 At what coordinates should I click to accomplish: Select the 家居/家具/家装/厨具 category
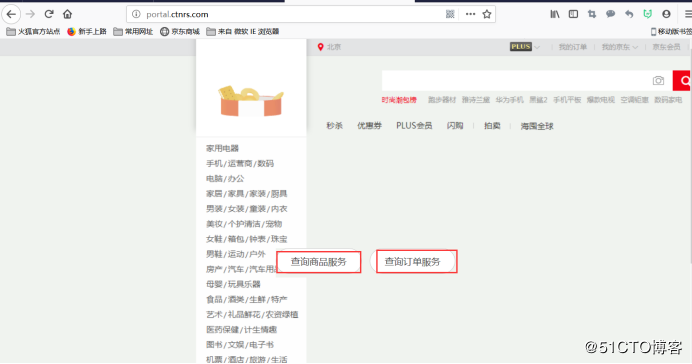point(247,194)
